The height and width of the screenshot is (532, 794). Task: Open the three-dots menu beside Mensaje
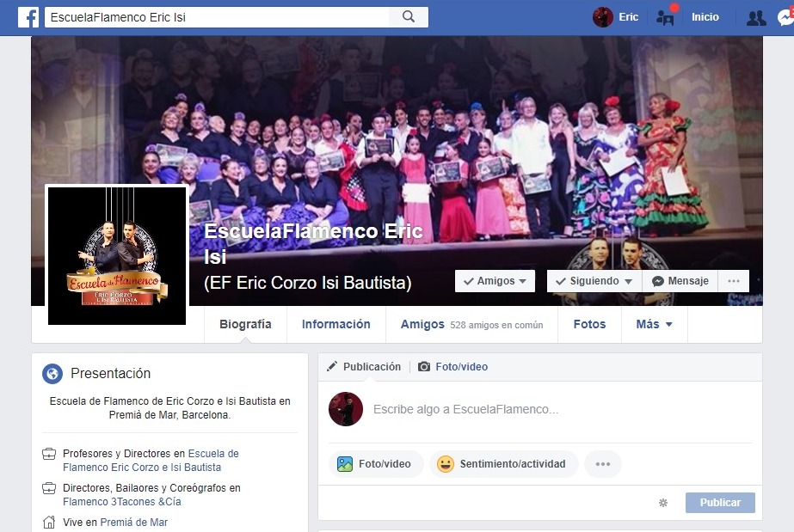pos(733,281)
